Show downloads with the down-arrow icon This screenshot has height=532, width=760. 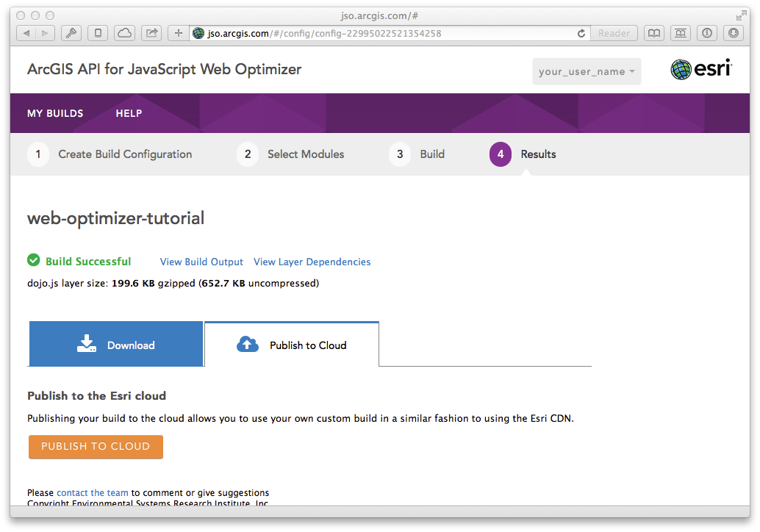pyautogui.click(x=734, y=33)
